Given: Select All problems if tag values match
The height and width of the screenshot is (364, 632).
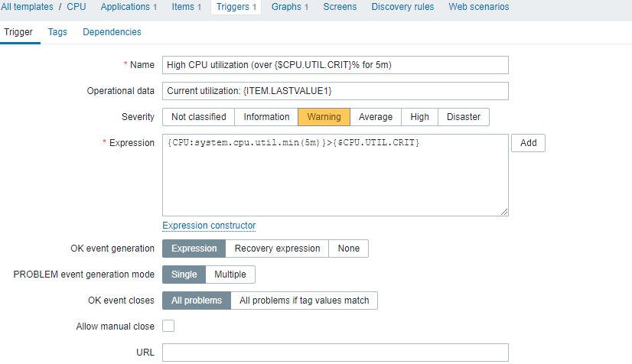Looking at the screenshot, I should tap(305, 301).
